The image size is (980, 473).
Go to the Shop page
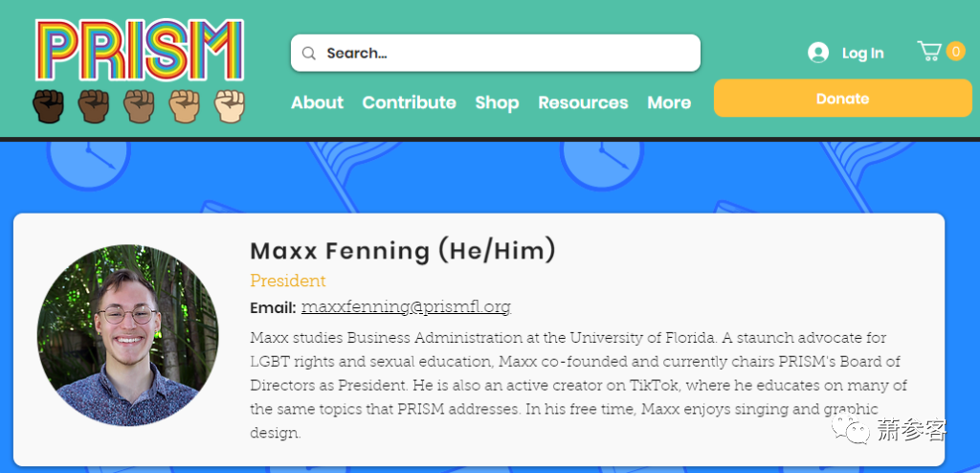497,102
